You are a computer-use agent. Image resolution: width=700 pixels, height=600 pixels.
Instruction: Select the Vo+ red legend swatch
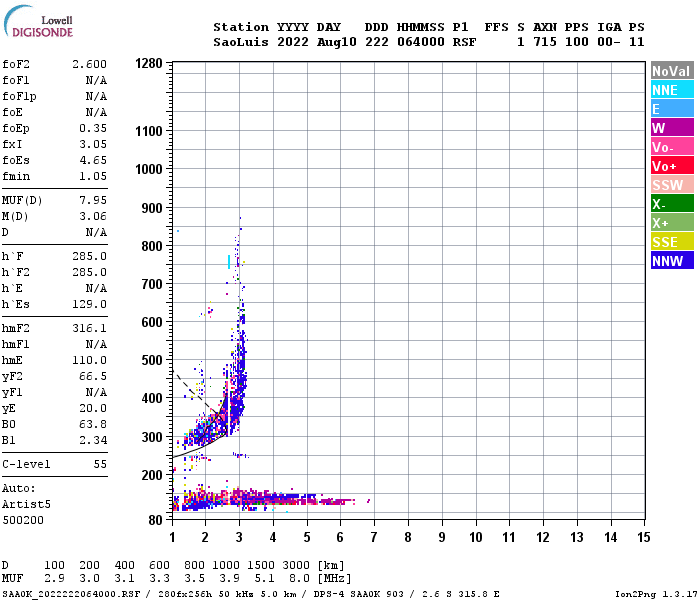pyautogui.click(x=672, y=166)
